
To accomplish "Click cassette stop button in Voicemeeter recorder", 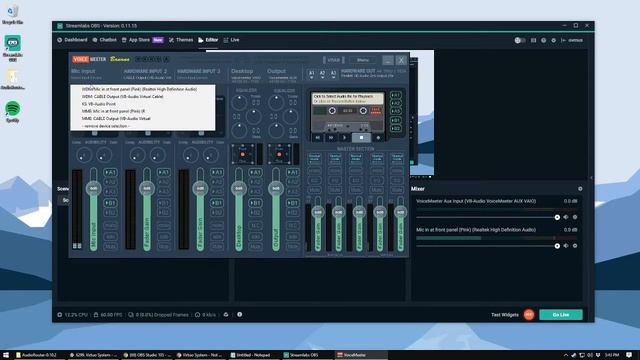I will point(361,138).
